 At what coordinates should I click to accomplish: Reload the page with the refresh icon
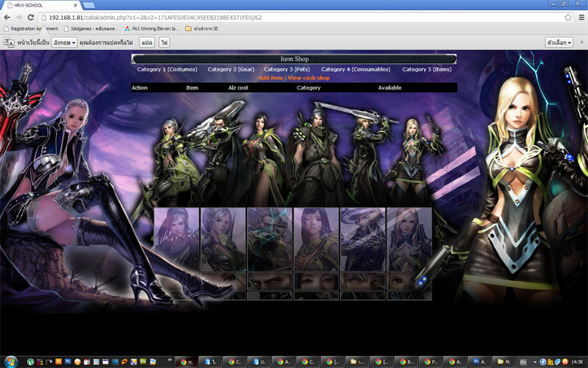tap(31, 17)
